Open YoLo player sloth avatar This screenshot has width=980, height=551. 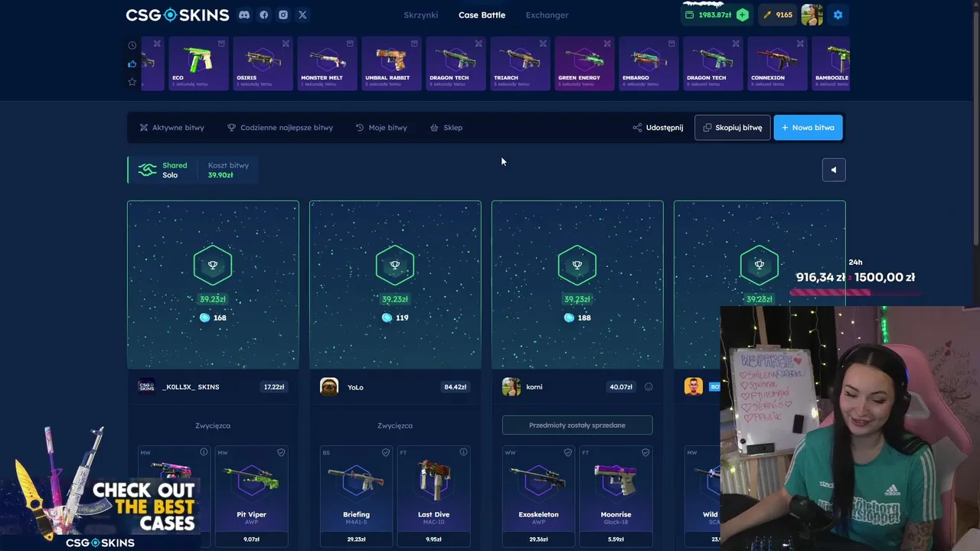(329, 386)
